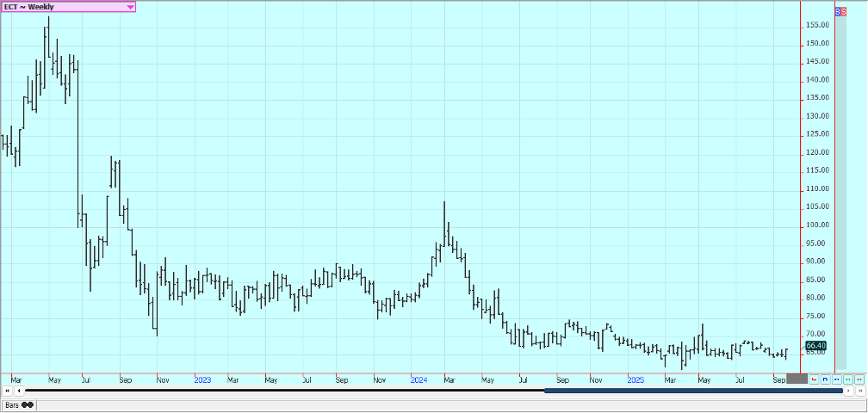Click the blue horizontal bracket icon

coord(837,379)
